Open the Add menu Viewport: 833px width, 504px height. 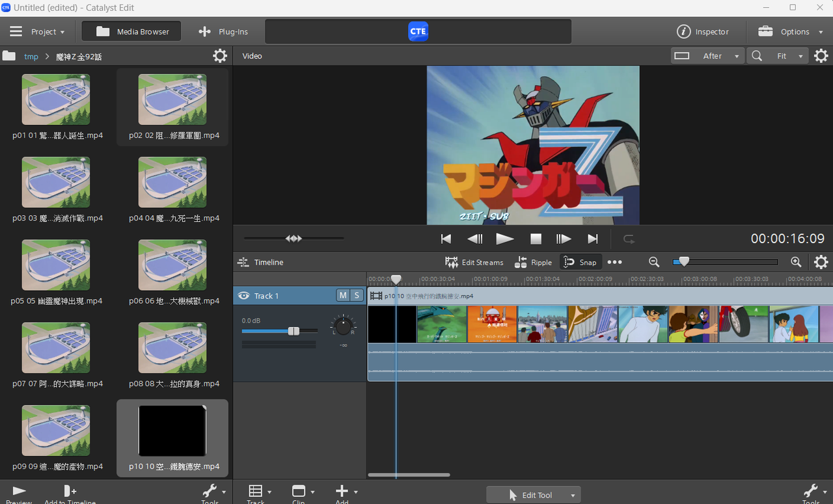pyautogui.click(x=346, y=494)
